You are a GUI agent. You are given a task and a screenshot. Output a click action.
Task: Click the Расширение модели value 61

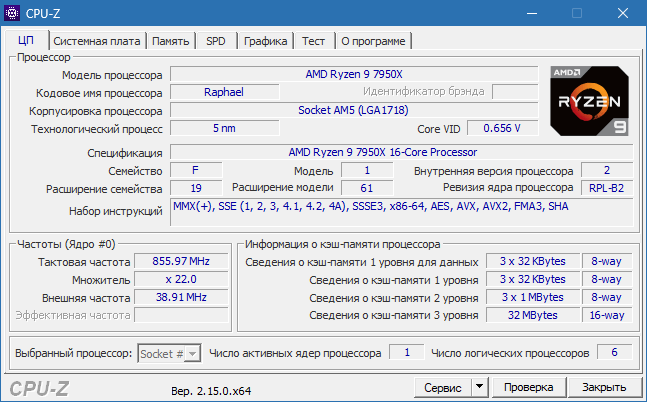pos(367,188)
